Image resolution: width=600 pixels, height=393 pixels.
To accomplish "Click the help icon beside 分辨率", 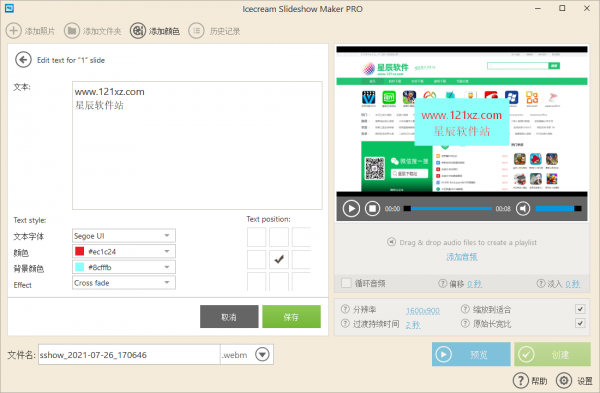I will 345,309.
